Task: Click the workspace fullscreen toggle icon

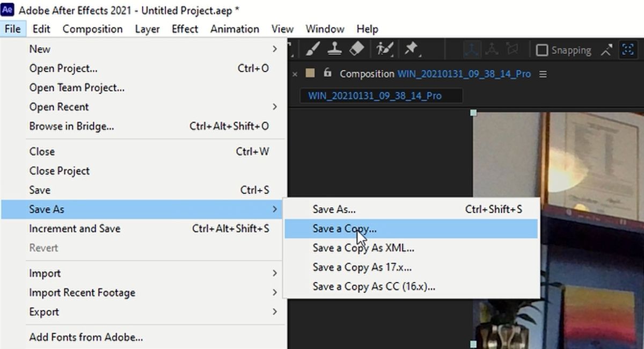Action: 628,49
